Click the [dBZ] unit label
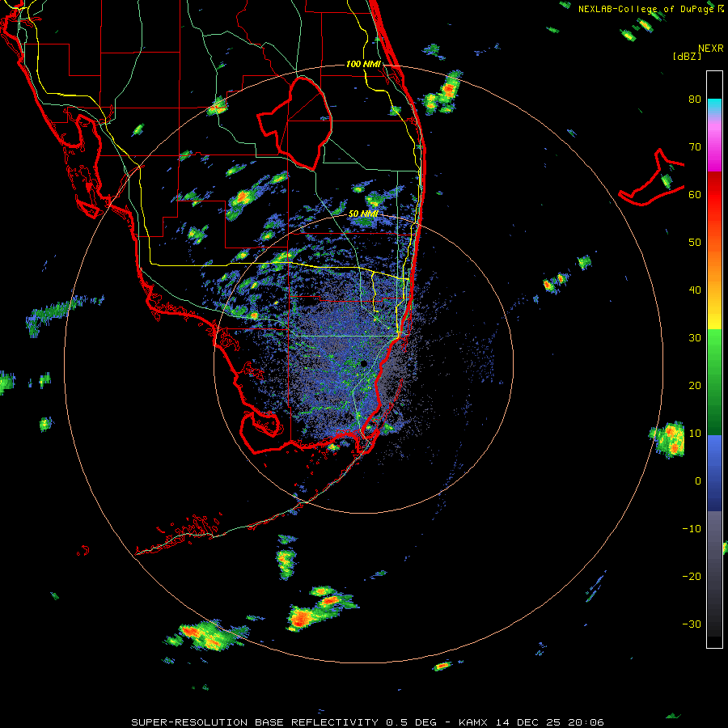This screenshot has height=728, width=728. click(x=687, y=56)
